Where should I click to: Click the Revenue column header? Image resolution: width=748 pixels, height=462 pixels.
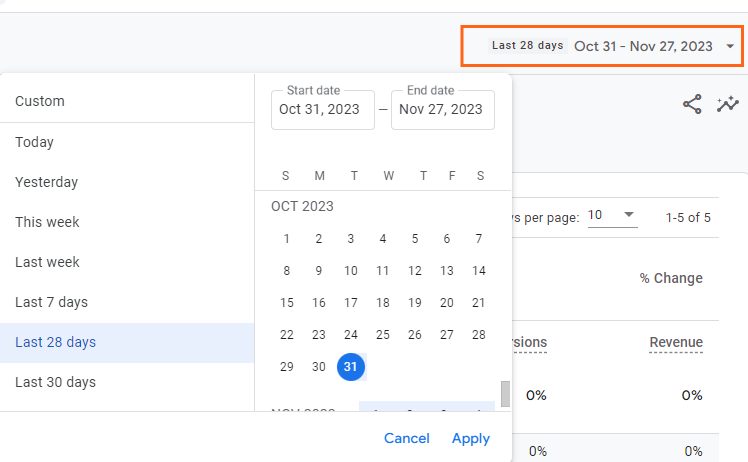675,342
